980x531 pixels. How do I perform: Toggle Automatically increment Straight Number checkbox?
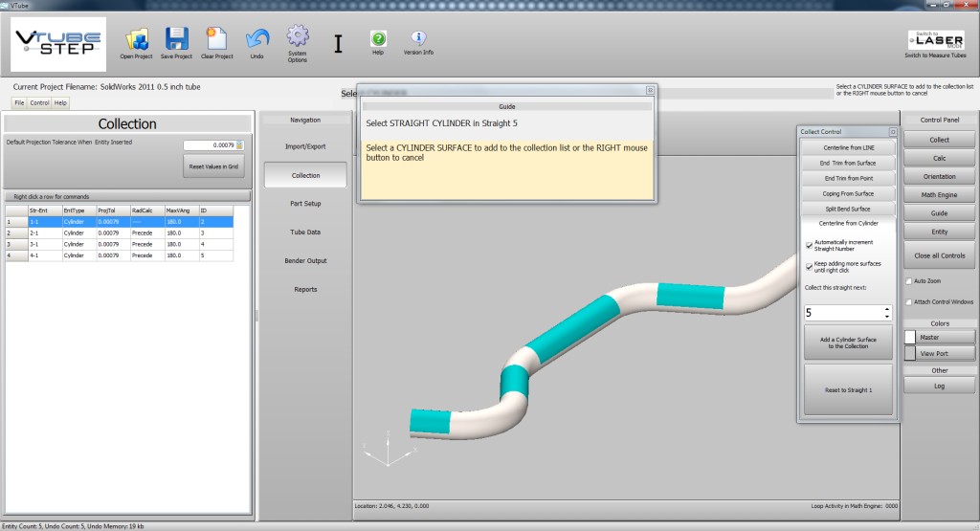tap(810, 244)
